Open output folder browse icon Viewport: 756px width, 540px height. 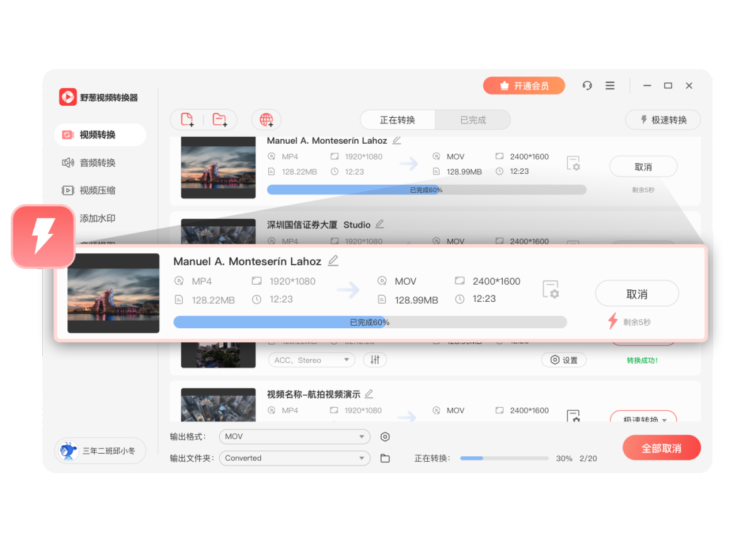click(x=385, y=458)
